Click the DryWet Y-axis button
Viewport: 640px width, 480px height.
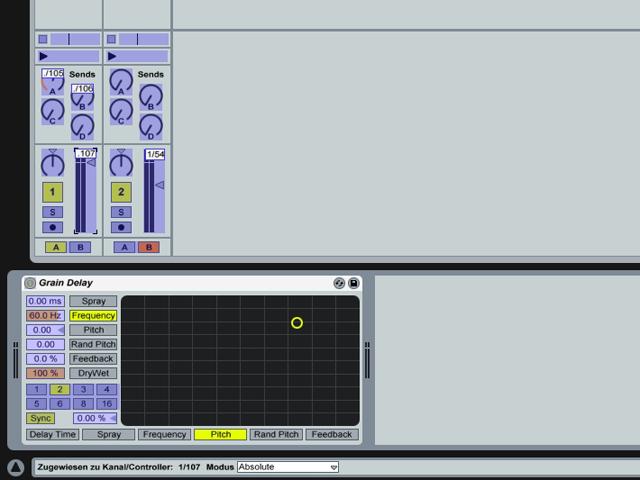[93, 373]
